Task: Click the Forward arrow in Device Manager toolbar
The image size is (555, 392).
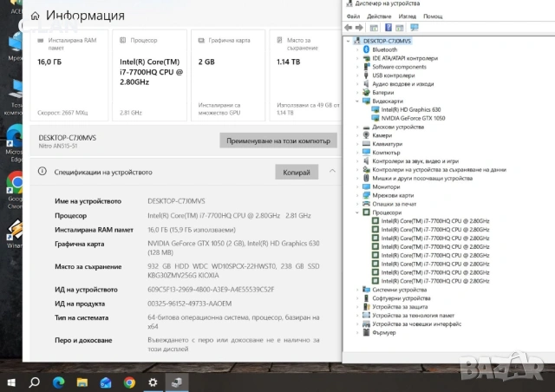Action: pyautogui.click(x=359, y=28)
